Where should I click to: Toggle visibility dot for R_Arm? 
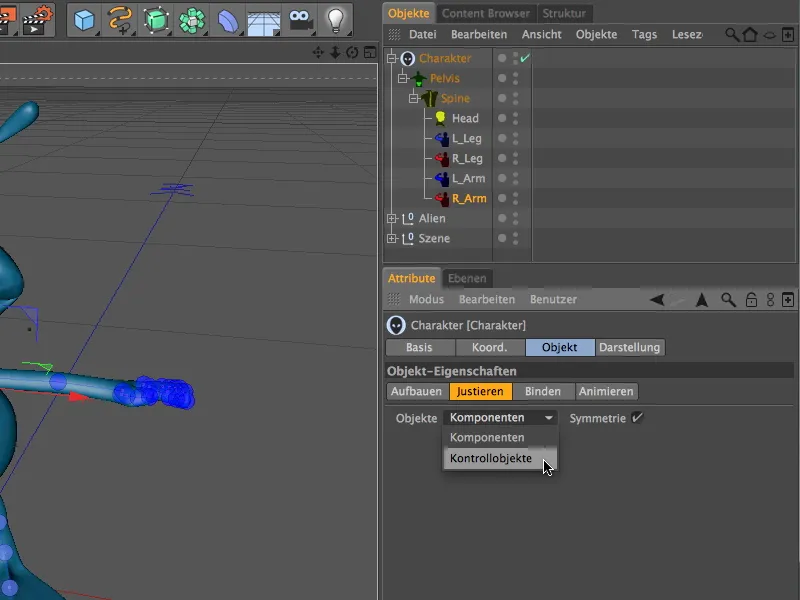coord(503,198)
